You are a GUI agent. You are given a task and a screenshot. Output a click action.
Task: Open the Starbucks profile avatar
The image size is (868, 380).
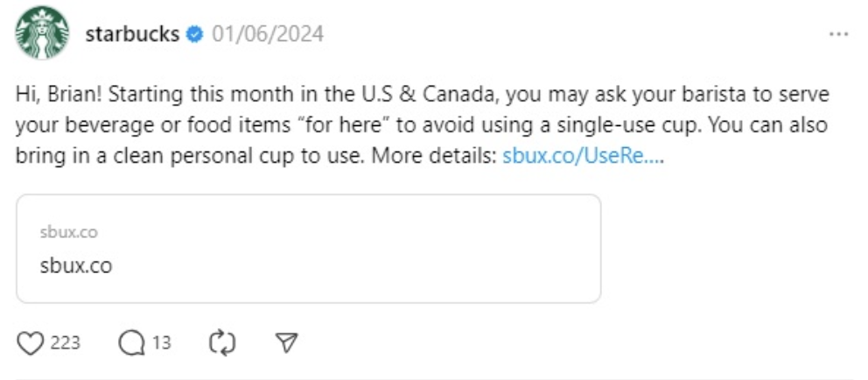pos(42,33)
